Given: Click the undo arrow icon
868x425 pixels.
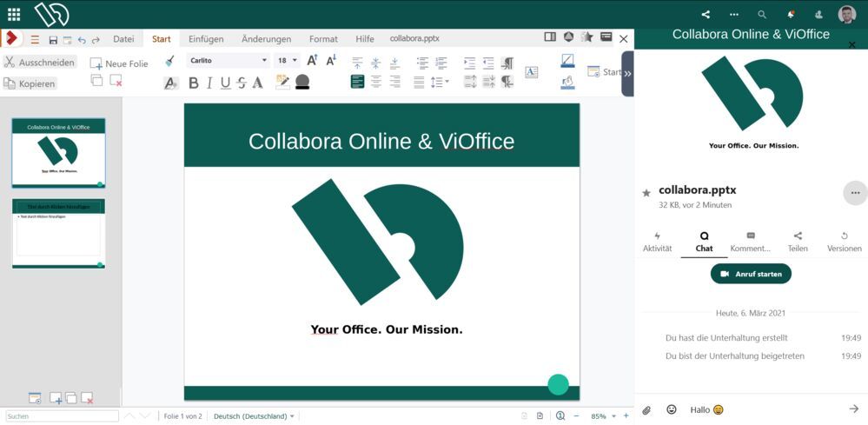Looking at the screenshot, I should 82,40.
